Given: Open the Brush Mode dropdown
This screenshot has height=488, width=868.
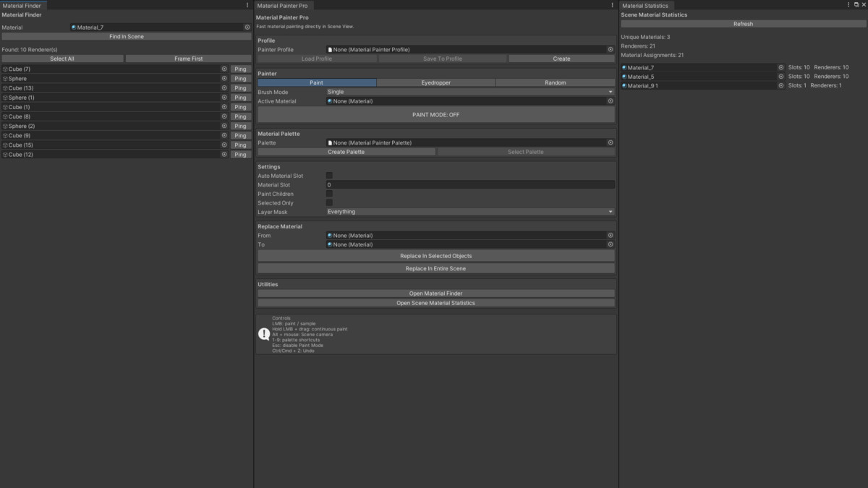Looking at the screenshot, I should point(470,92).
